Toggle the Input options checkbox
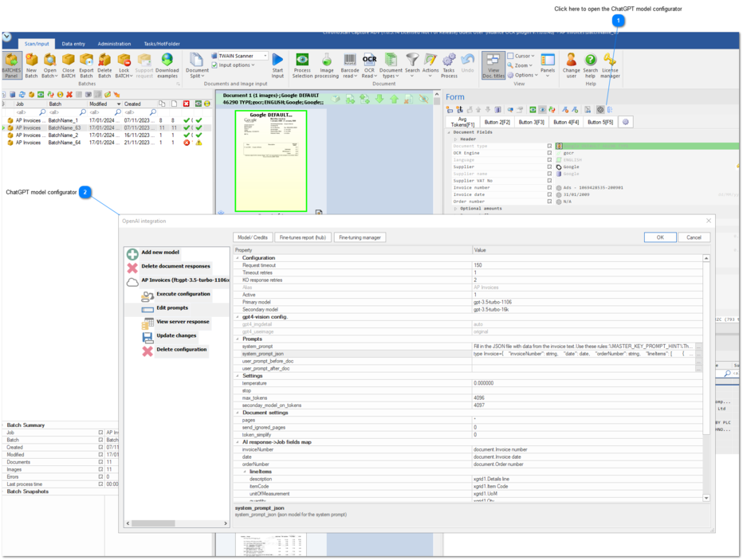 coord(214,65)
